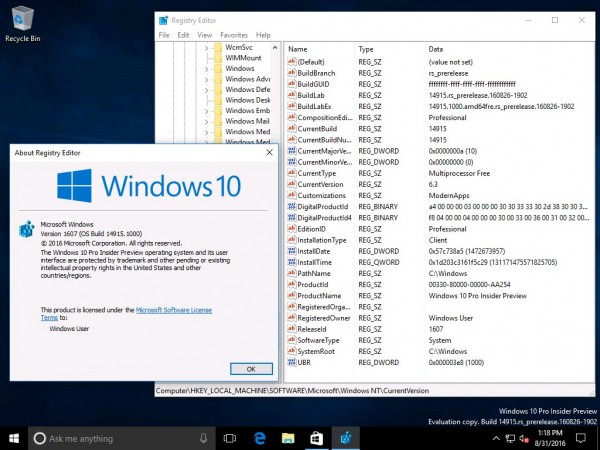This screenshot has height=450, width=600.
Task: Open the Store app from taskbar
Action: (316, 439)
